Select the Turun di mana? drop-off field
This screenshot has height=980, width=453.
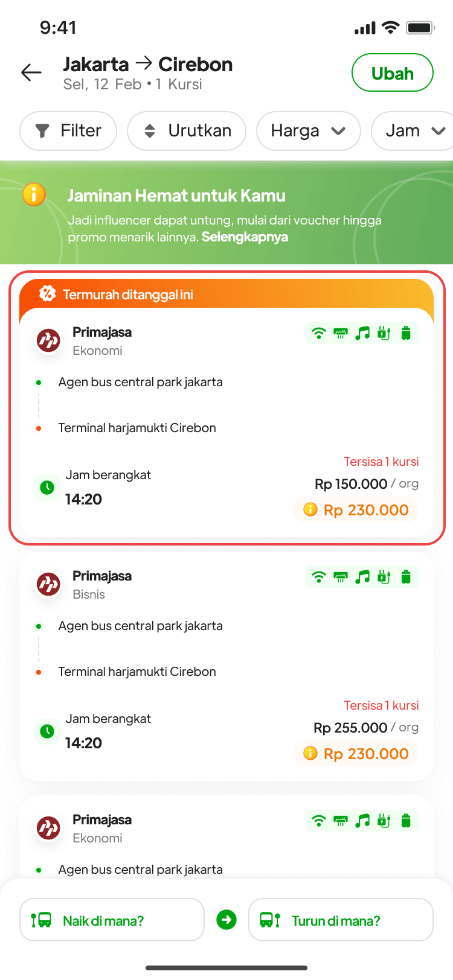click(x=341, y=920)
